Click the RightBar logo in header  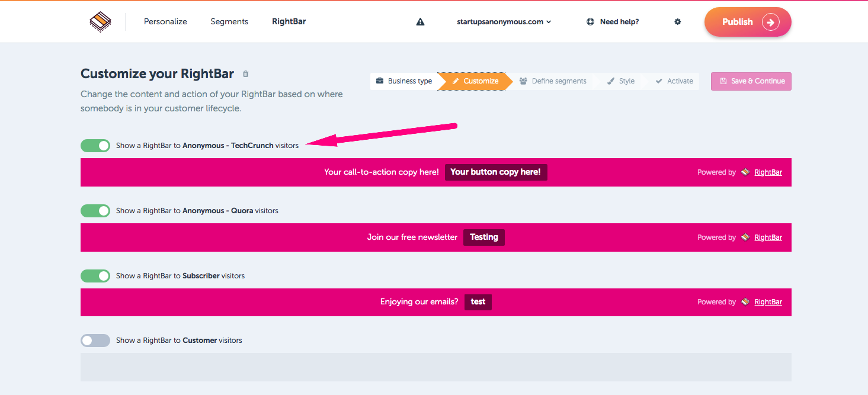coord(100,22)
